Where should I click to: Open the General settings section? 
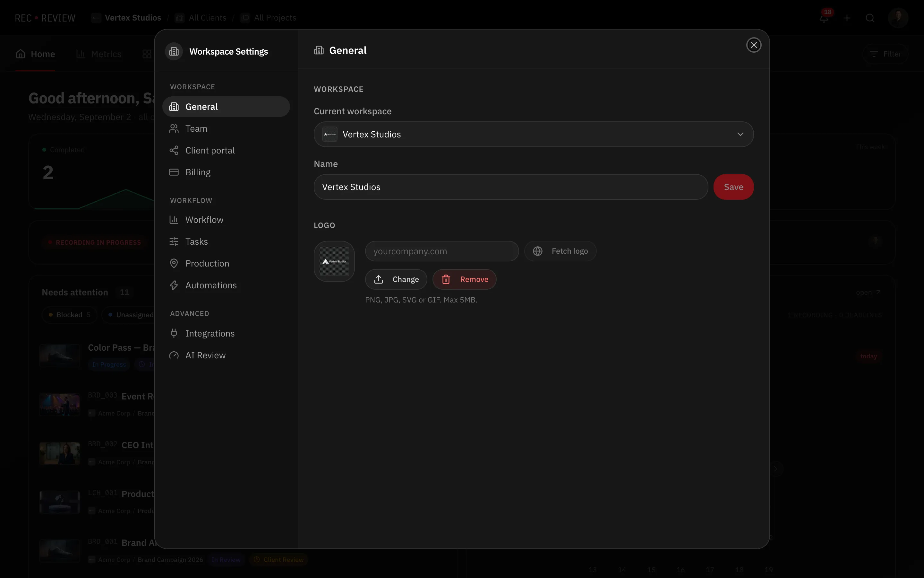(226, 107)
